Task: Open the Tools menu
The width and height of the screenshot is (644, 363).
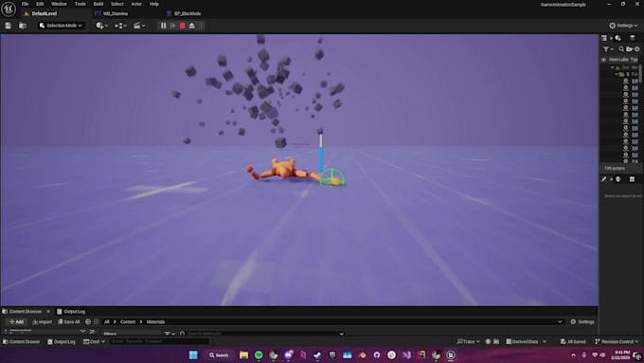Action: click(x=80, y=4)
